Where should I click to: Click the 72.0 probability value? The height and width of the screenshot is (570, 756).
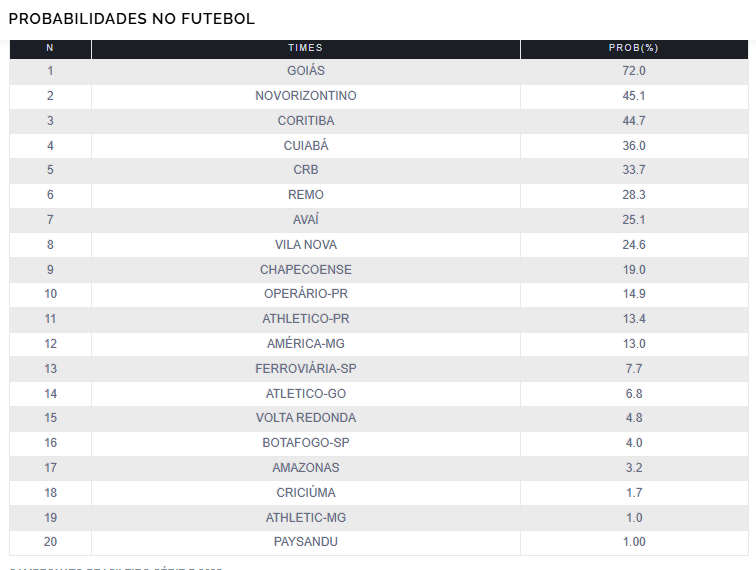click(634, 71)
